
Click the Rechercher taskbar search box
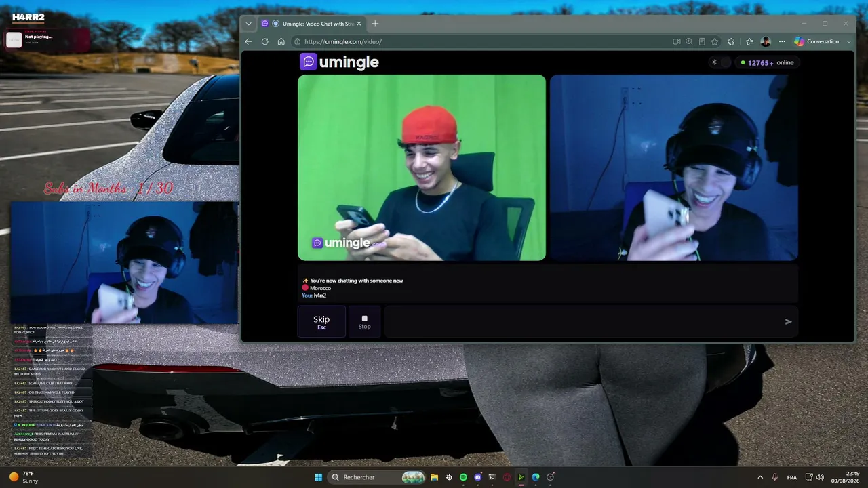[377, 477]
